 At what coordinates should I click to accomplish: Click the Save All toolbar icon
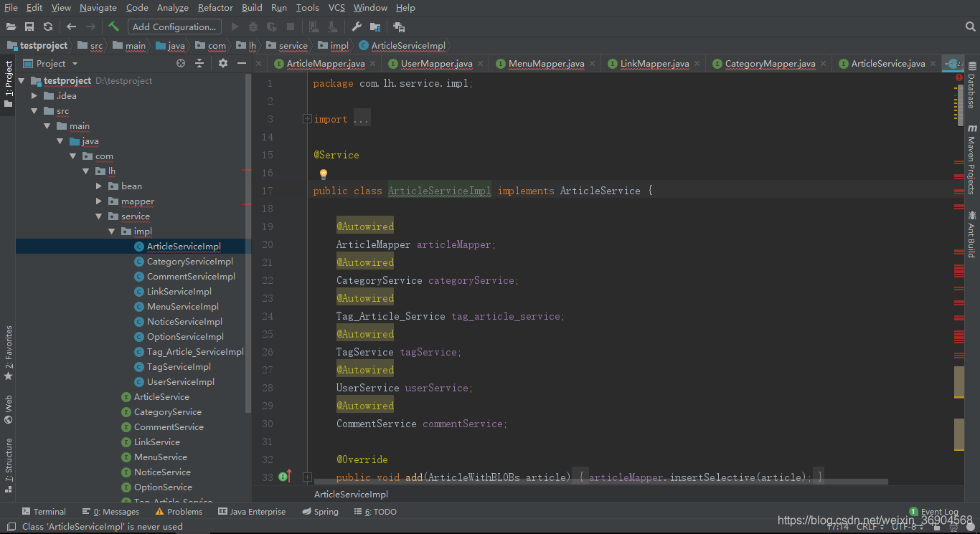(x=29, y=27)
